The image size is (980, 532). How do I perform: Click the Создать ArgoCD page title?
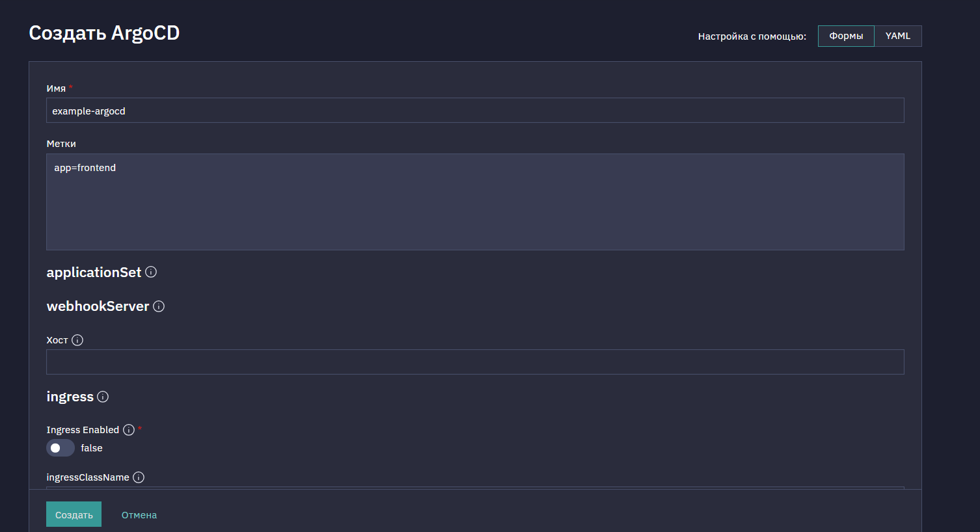click(104, 33)
